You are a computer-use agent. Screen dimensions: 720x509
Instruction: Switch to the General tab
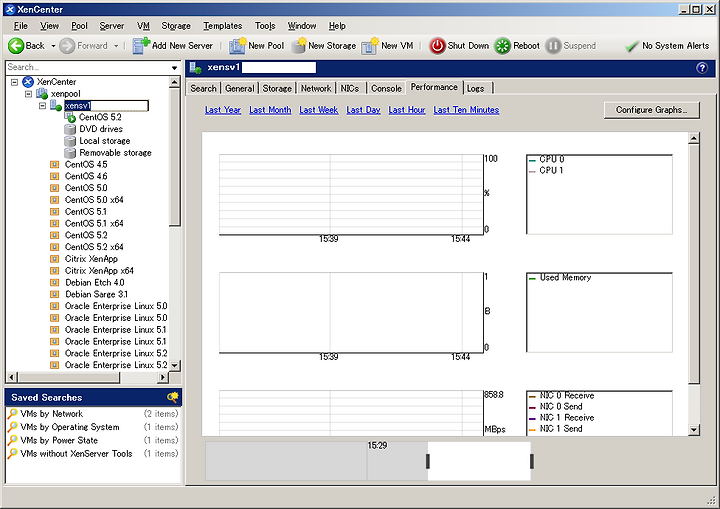(x=240, y=88)
